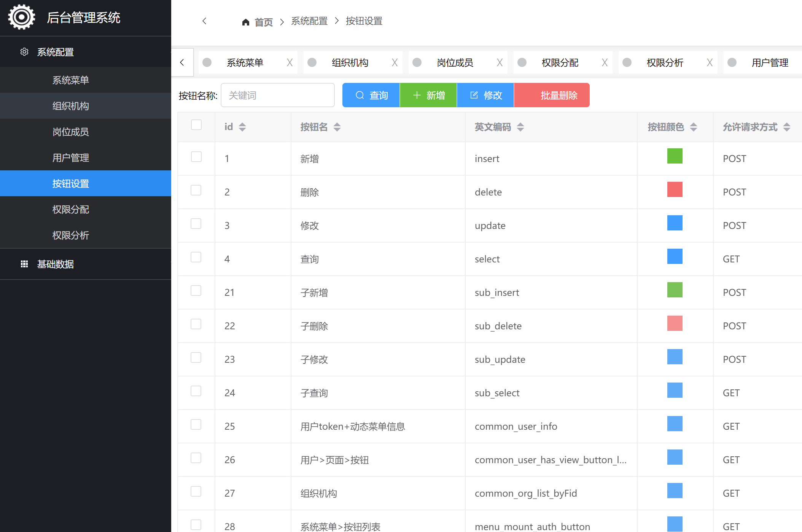The image size is (802, 532).
Task: Close the 系统菜单 tab
Action: [290, 62]
